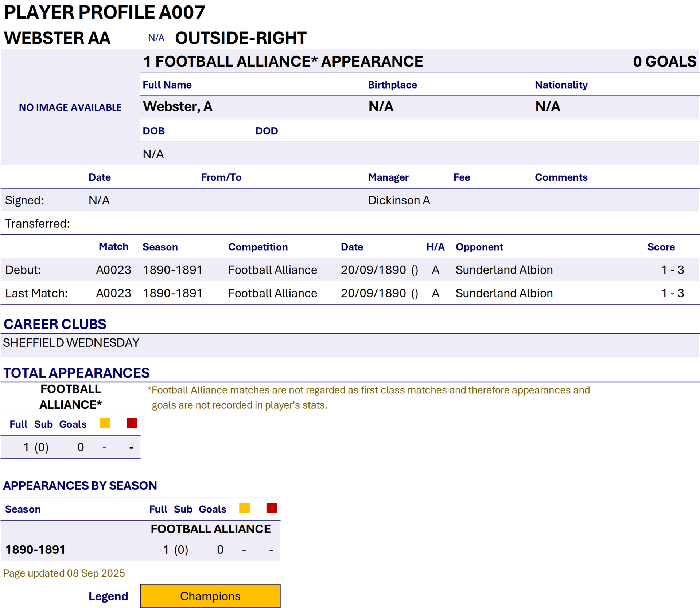Open last match A0023 link
The height and width of the screenshot is (608, 700).
click(113, 293)
